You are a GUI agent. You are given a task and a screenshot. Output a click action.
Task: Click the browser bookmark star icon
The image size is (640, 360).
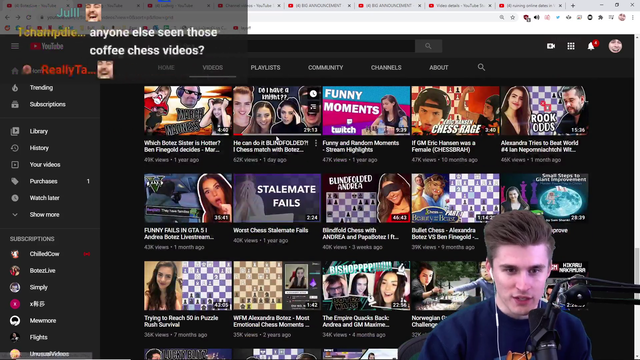[x=513, y=18]
